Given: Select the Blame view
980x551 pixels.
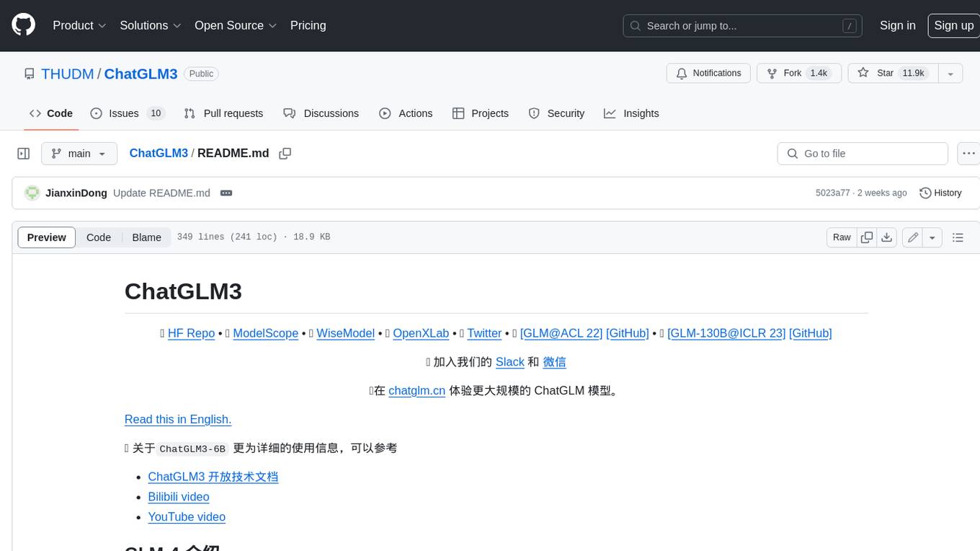Looking at the screenshot, I should click(x=146, y=237).
